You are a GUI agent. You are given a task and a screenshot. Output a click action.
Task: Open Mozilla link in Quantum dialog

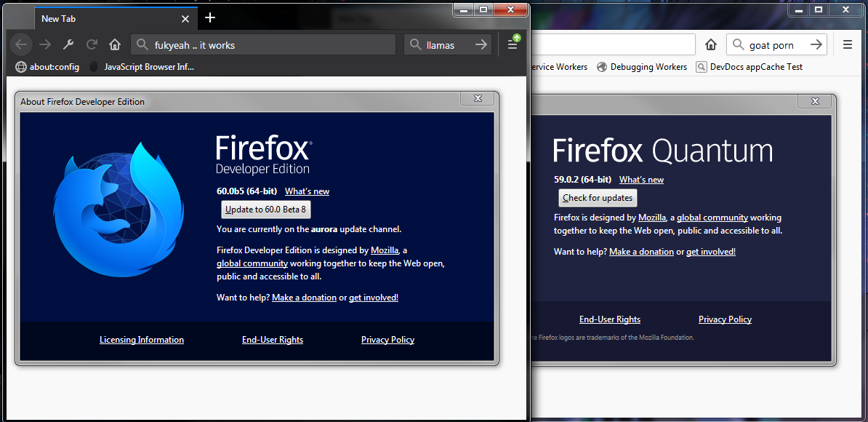click(x=652, y=217)
